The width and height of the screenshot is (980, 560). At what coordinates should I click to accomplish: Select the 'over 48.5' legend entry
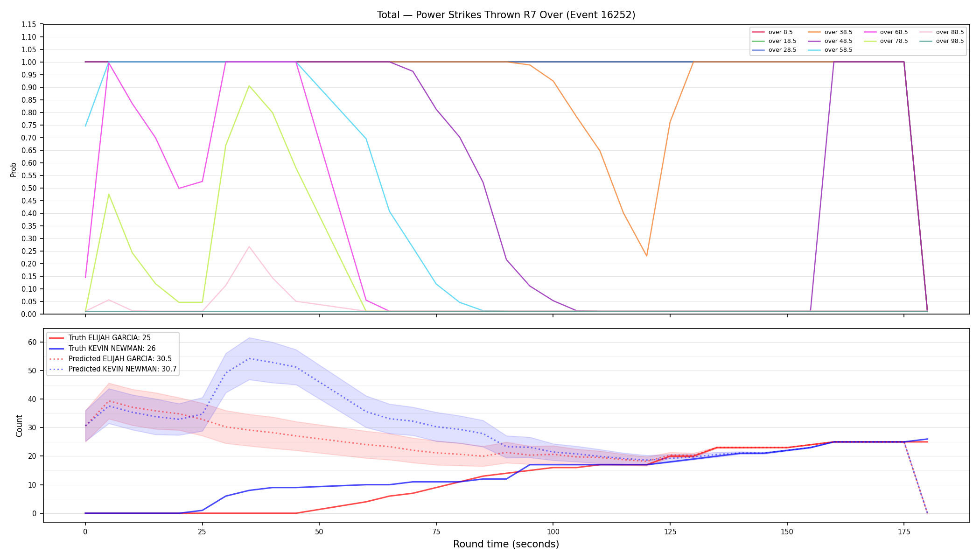tap(830, 41)
